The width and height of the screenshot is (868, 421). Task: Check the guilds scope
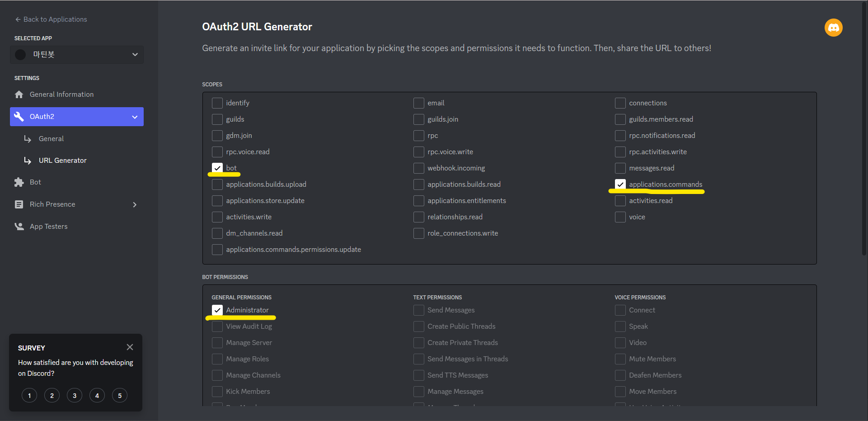[217, 119]
